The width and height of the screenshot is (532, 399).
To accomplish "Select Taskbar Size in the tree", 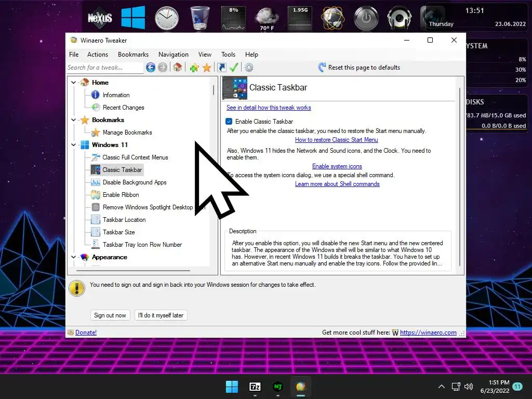I will pyautogui.click(x=119, y=232).
